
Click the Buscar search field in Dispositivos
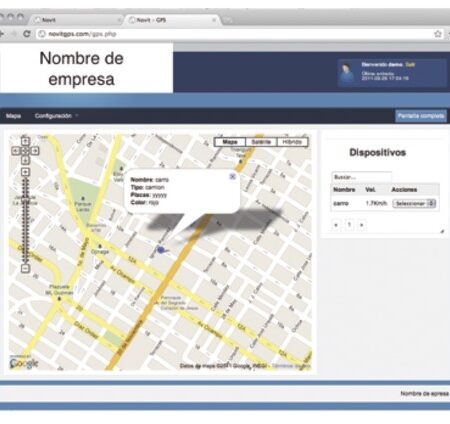tap(361, 177)
